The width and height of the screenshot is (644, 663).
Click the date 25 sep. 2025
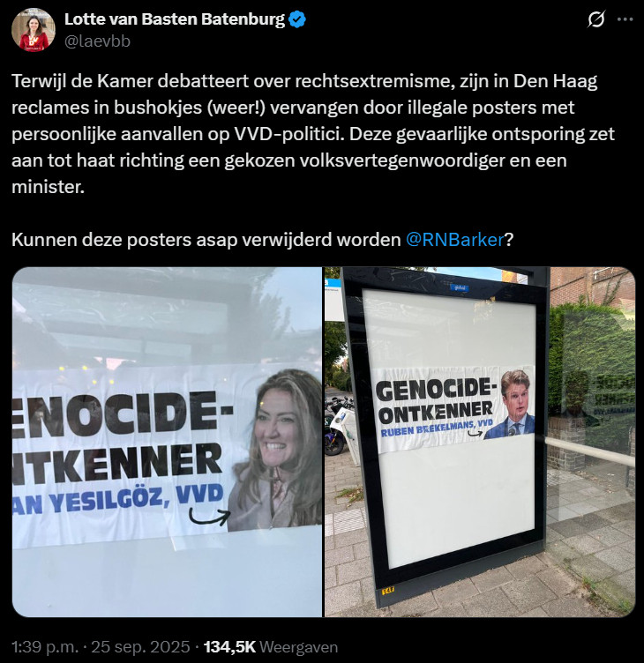coord(140,647)
